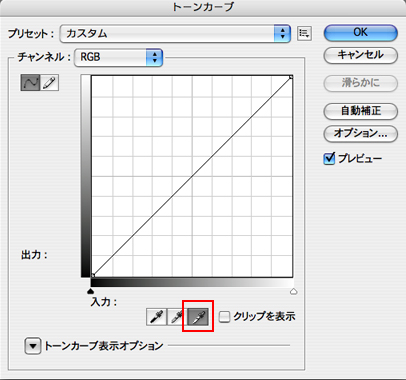Click the black input slider triangle
The width and height of the screenshot is (406, 380).
pos(90,292)
